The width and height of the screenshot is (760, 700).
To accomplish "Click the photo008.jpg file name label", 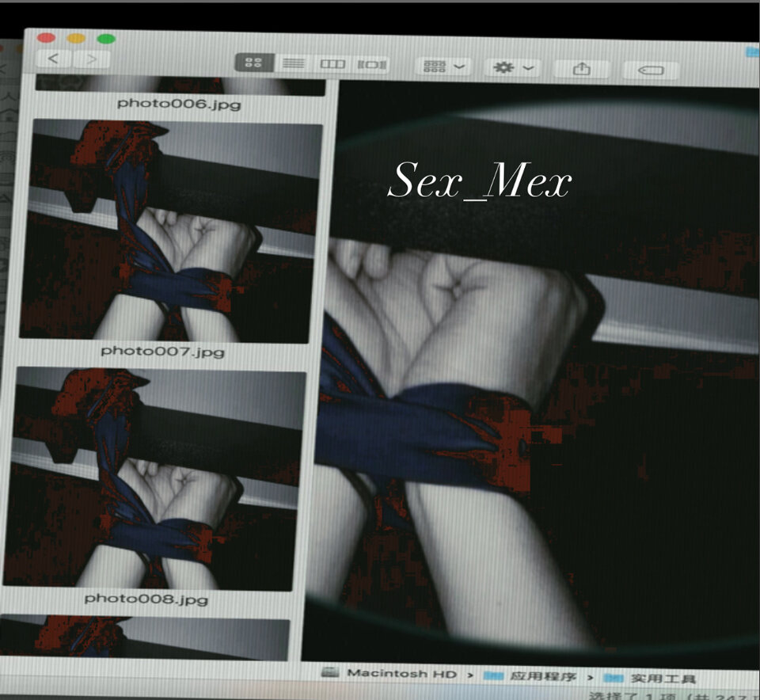I will [x=146, y=599].
